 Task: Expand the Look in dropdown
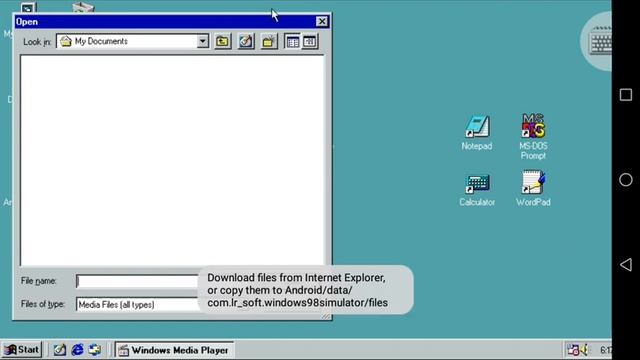click(202, 41)
